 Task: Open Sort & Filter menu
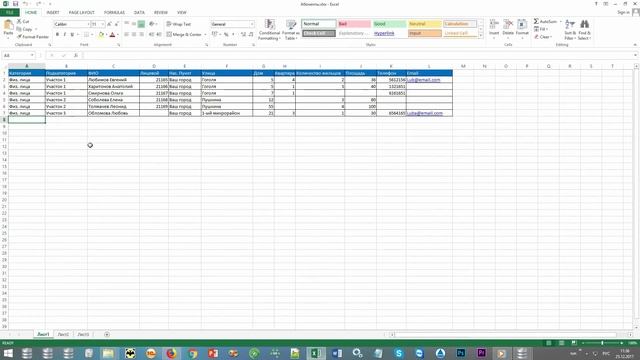pos(570,29)
